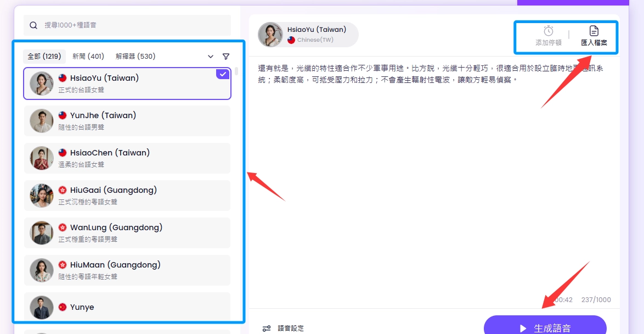Click the Taiwan flag beside YunJhe

coord(63,115)
